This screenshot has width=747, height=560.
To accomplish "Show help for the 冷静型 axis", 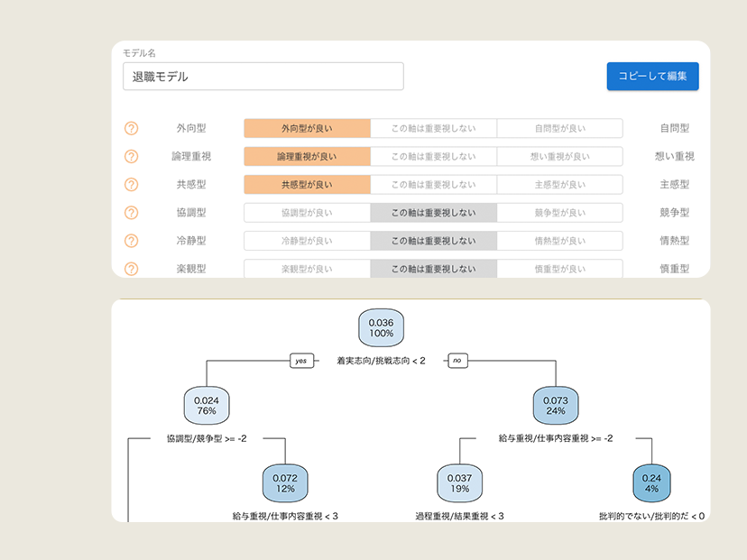I will (131, 241).
